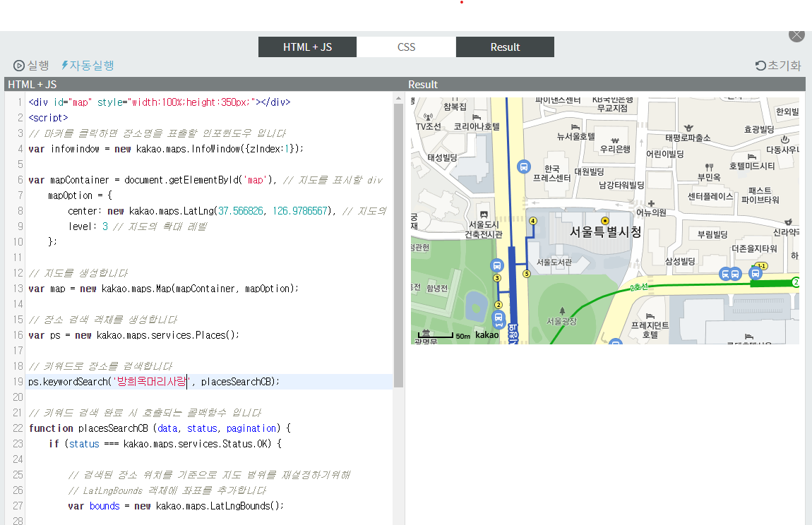
Task: Click the latitude value 37.566826
Action: 241,211
